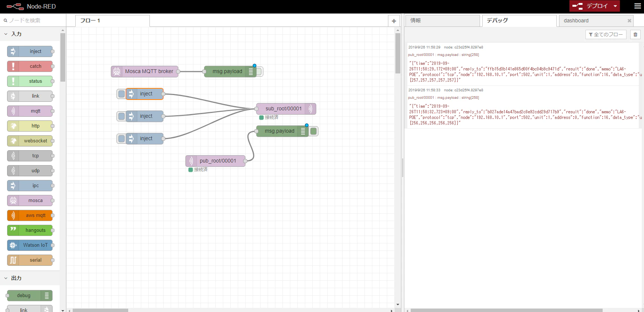Select the http node in palette

click(x=30, y=126)
